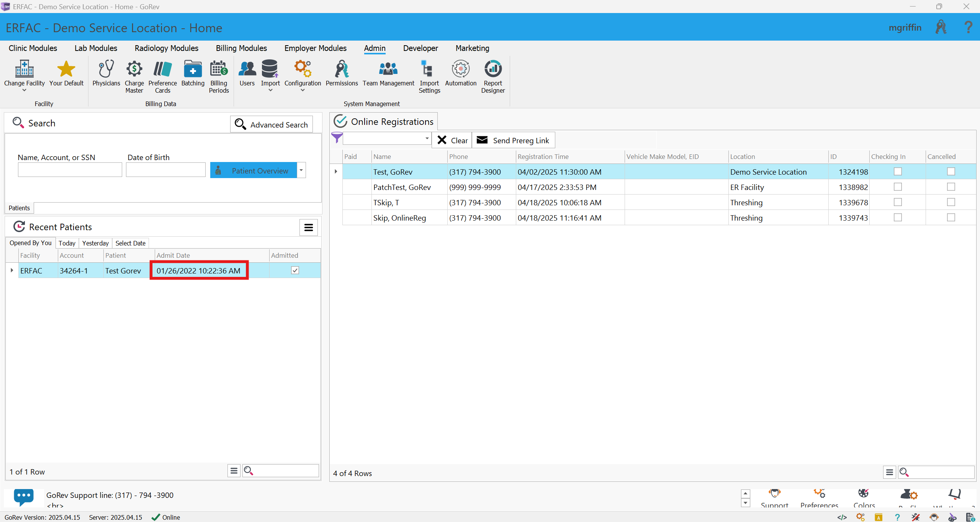Click the purple filter funnel icon

(337, 138)
